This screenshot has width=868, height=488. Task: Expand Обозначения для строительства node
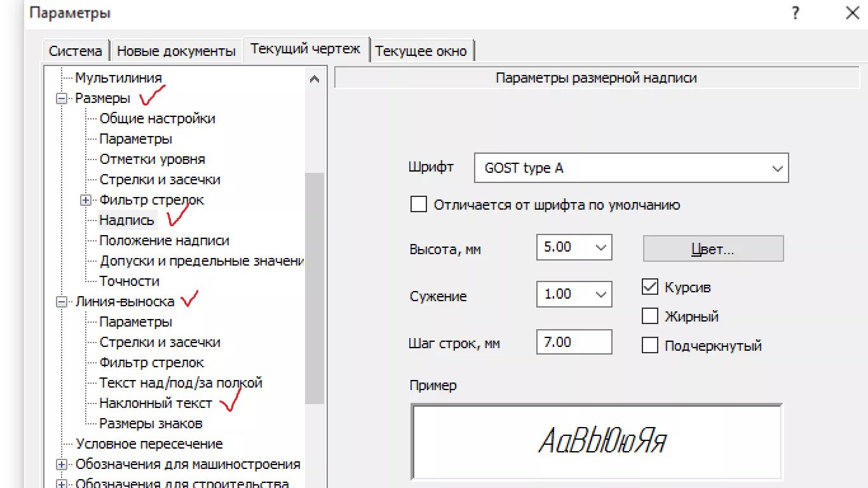(x=62, y=484)
